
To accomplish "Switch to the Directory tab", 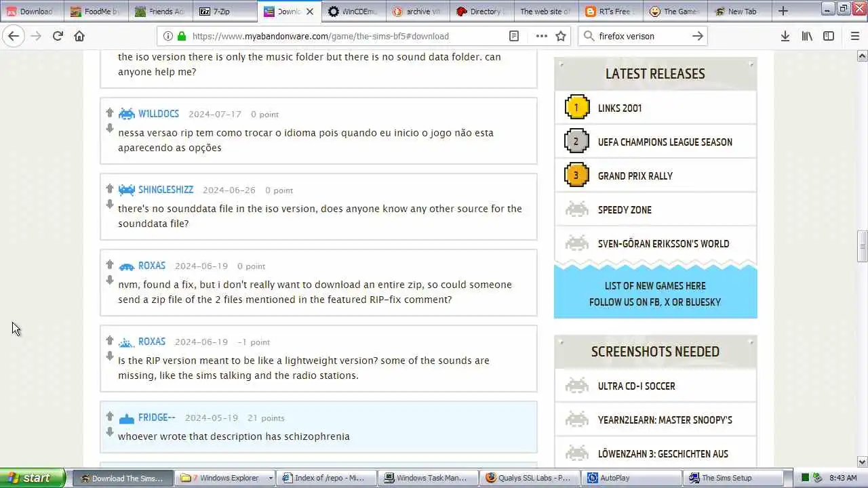I will tap(482, 12).
